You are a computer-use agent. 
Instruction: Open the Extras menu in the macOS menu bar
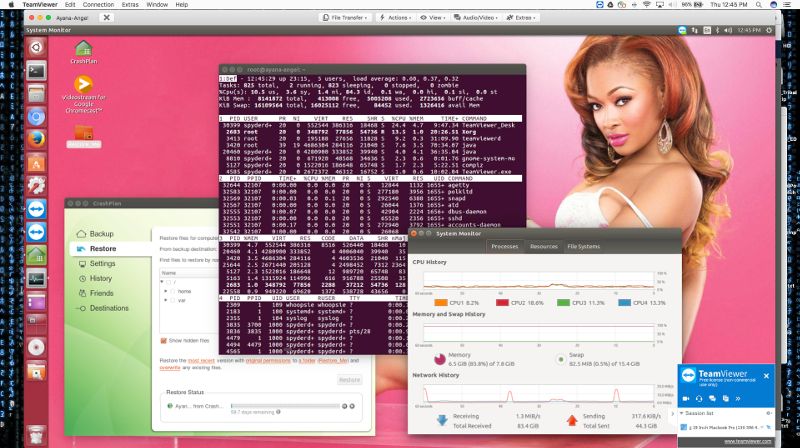(130, 5)
